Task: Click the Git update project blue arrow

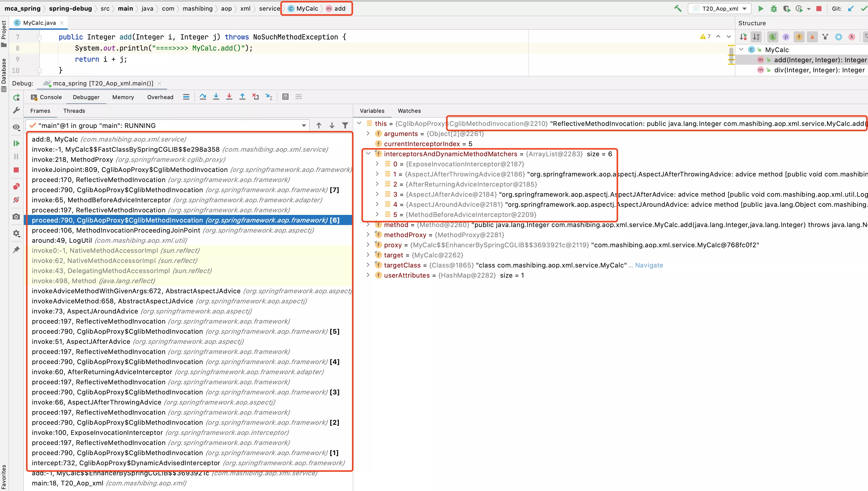Action: tap(851, 9)
